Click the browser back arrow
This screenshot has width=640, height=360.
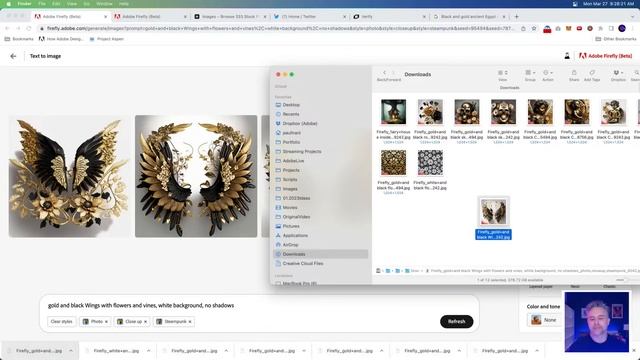tap(7, 29)
